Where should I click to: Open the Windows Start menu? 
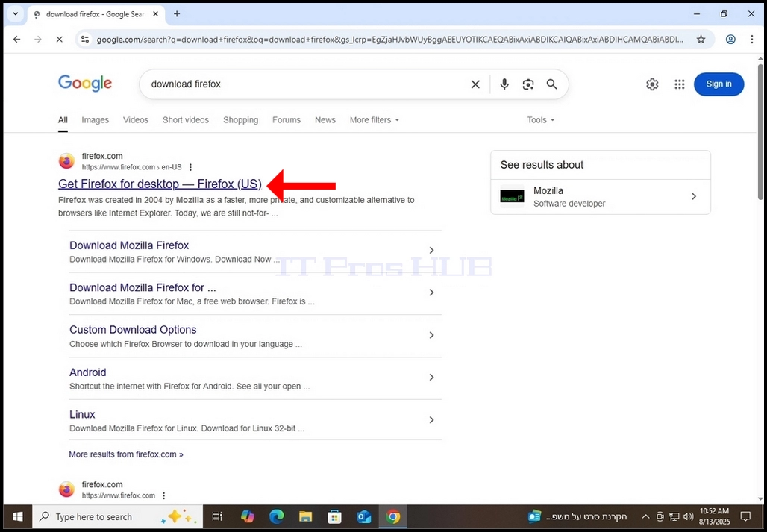point(18,517)
